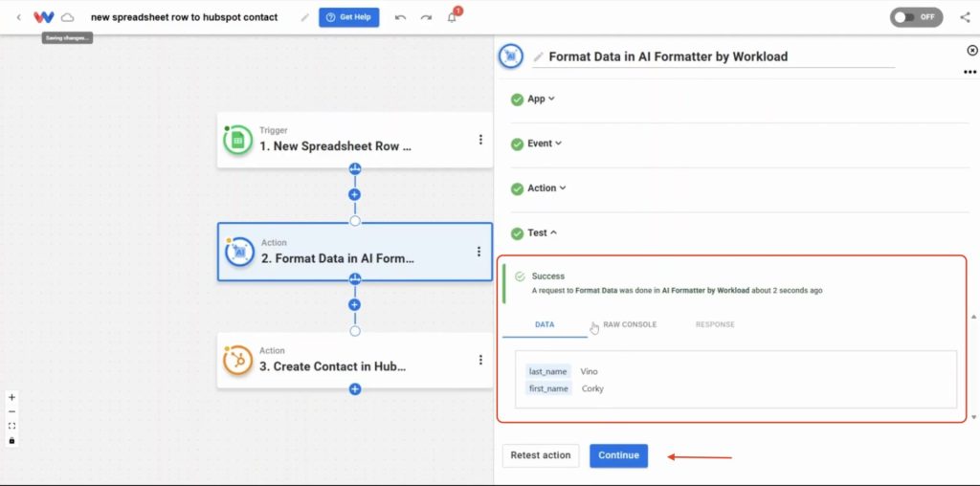Open options for Format Data step
Viewport: 980px width, 486px height.
[479, 252]
